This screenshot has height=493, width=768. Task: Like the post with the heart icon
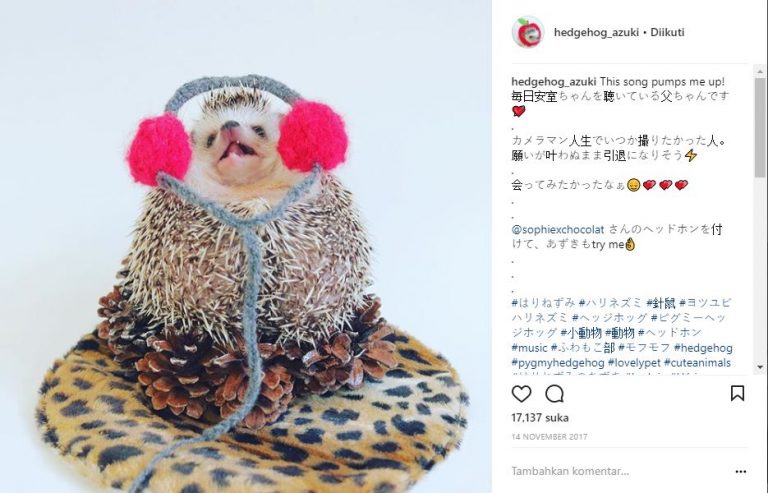521,393
